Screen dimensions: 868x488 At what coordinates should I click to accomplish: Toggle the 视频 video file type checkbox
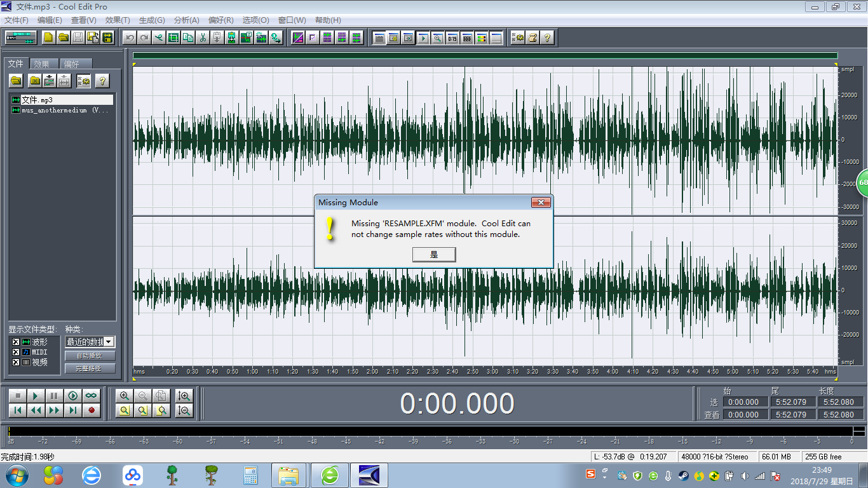[16, 362]
